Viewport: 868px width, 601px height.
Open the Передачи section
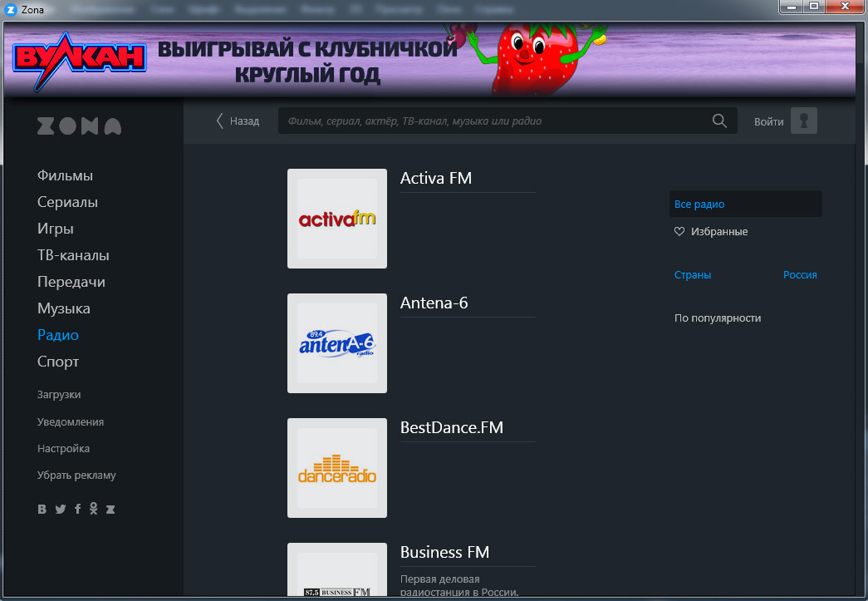71,282
